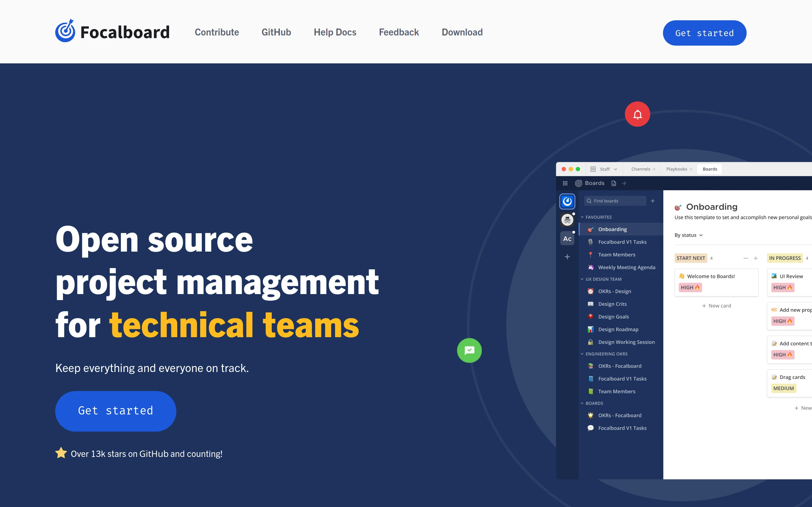This screenshot has width=812, height=507.
Task: Click the plus icon beside Find boards
Action: pos(653,201)
